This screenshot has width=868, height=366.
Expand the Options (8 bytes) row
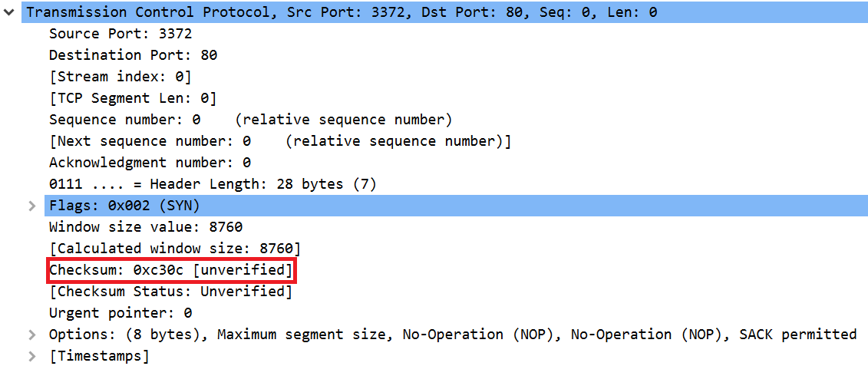(x=31, y=335)
